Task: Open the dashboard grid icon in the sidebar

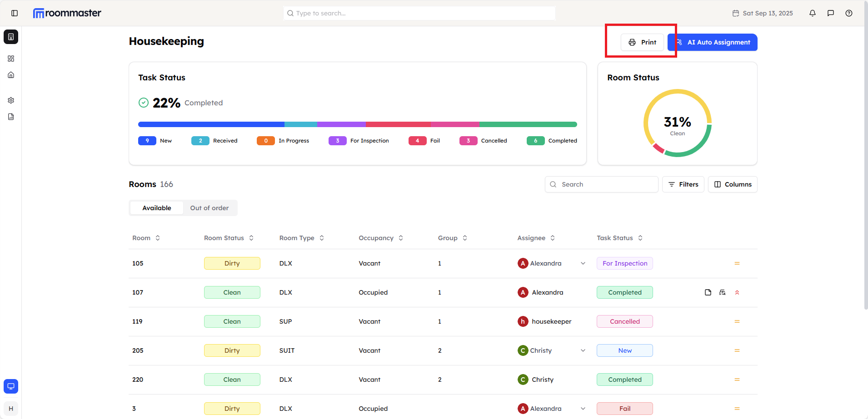Action: pos(11,59)
